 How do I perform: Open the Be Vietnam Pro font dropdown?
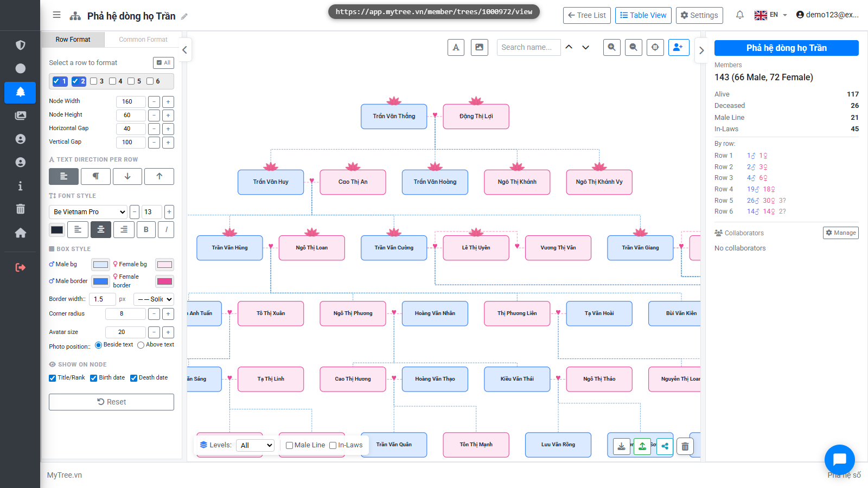pyautogui.click(x=88, y=212)
